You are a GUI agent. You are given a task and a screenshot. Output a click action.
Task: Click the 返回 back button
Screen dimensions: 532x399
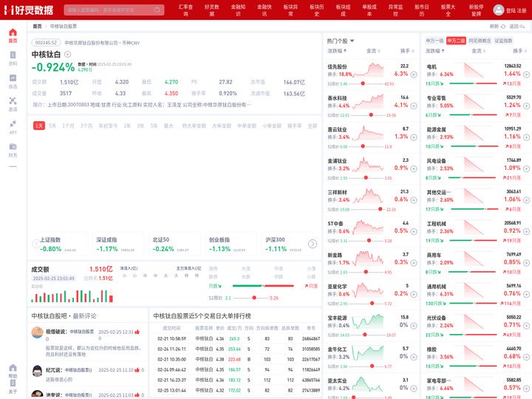click(517, 26)
